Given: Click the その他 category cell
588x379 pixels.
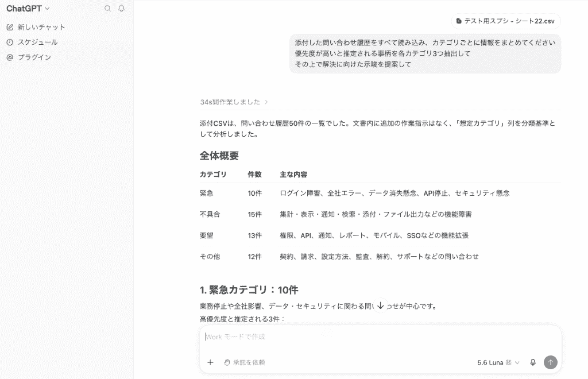Looking at the screenshot, I should [x=210, y=257].
